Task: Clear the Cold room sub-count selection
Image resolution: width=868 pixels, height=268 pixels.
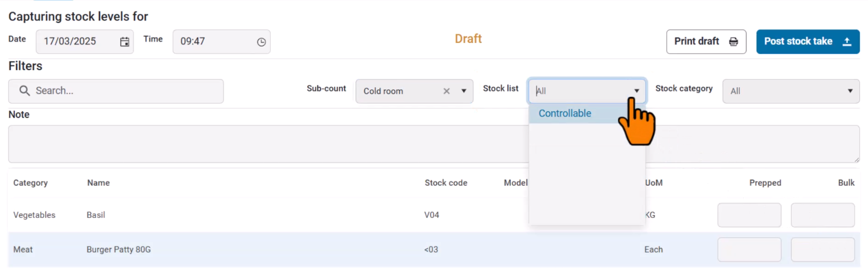Action: (x=447, y=91)
